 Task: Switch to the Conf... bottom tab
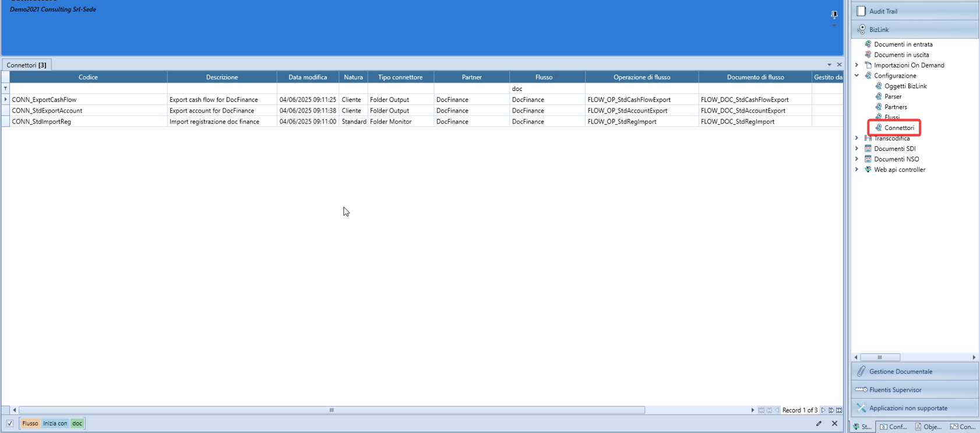894,427
